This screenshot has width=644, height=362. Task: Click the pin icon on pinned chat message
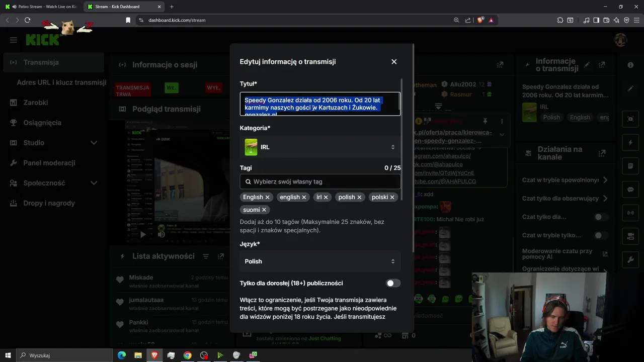[485, 121]
